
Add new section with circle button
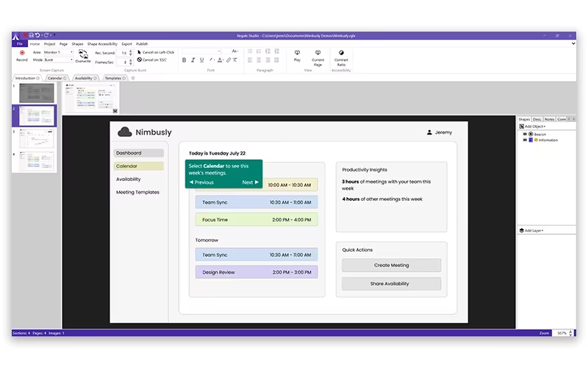pos(133,78)
